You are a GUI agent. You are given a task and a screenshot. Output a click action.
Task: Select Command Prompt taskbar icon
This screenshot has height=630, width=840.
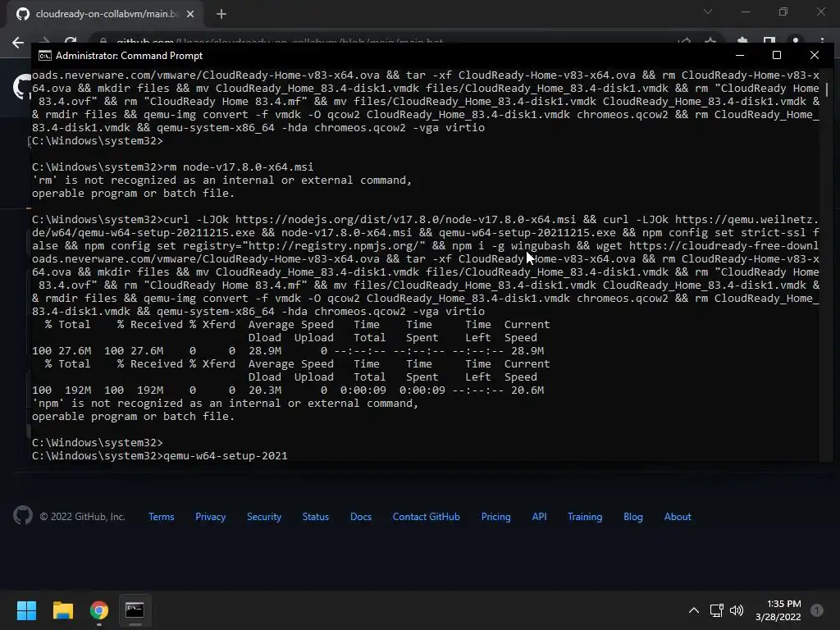[x=135, y=610]
